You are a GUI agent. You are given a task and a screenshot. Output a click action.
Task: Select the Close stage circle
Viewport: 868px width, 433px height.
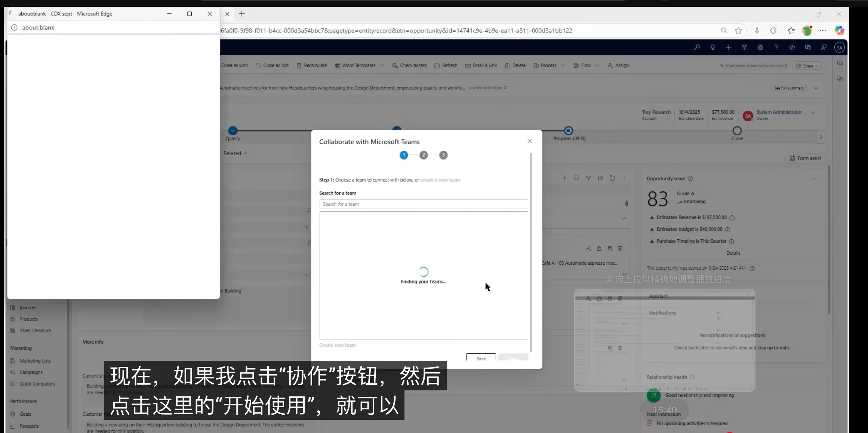pyautogui.click(x=737, y=130)
